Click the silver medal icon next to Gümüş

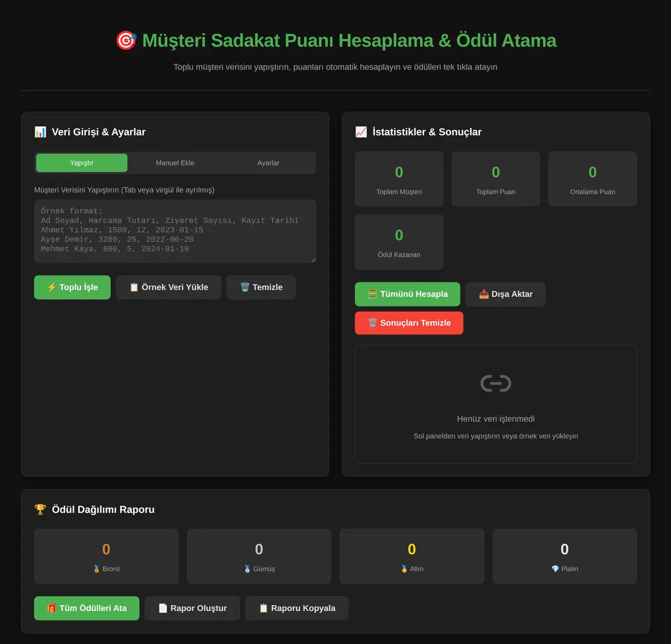[x=248, y=569]
